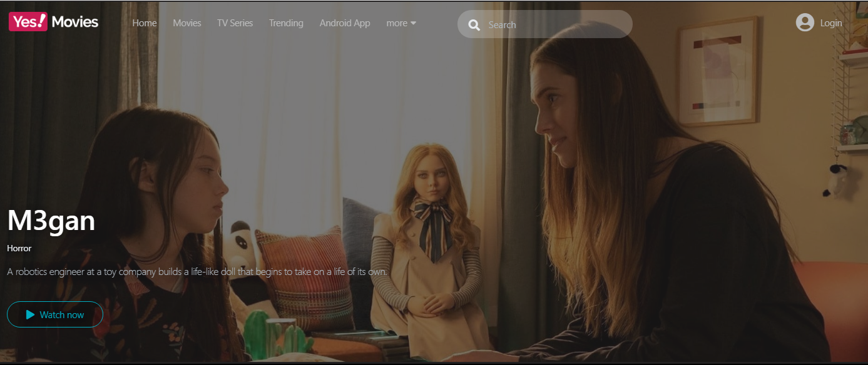Open the M3gan movie title
This screenshot has height=365, width=868.
coord(51,220)
